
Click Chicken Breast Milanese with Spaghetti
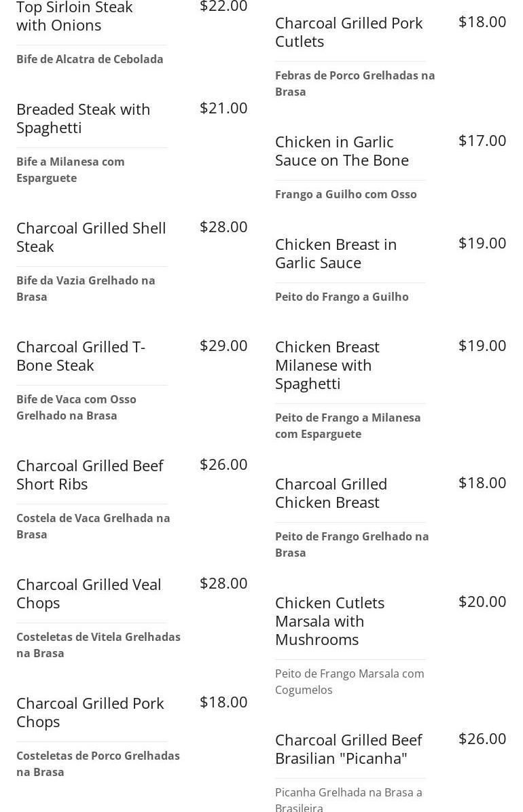coord(327,365)
